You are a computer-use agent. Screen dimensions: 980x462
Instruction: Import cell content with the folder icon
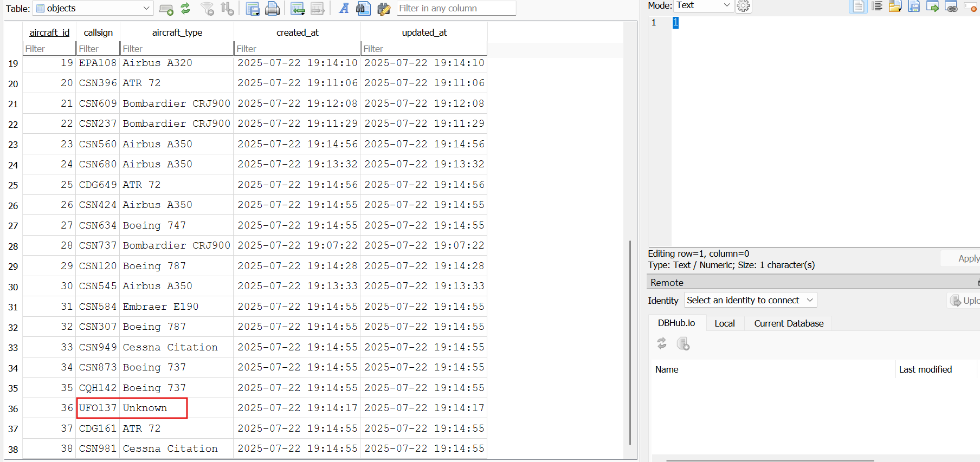tap(895, 6)
